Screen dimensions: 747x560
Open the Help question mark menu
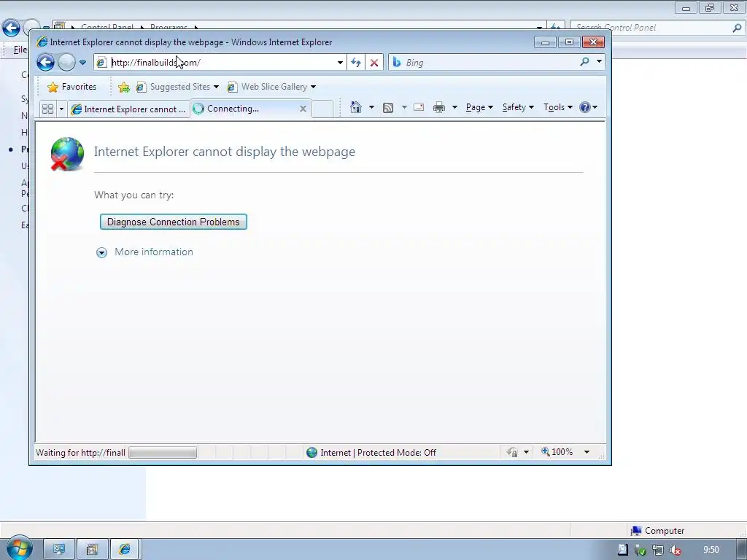pyautogui.click(x=588, y=107)
